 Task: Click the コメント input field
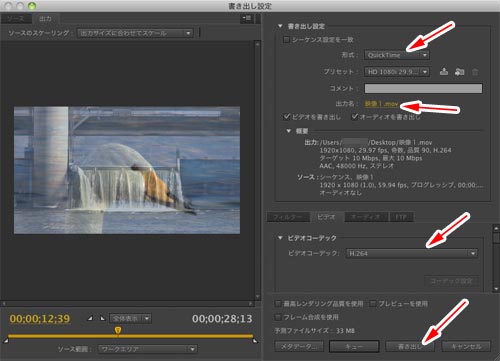pos(423,88)
